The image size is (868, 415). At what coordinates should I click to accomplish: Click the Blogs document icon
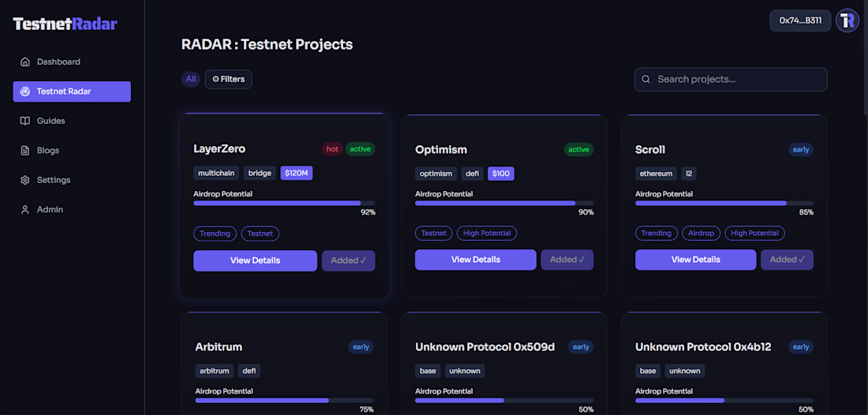[25, 151]
